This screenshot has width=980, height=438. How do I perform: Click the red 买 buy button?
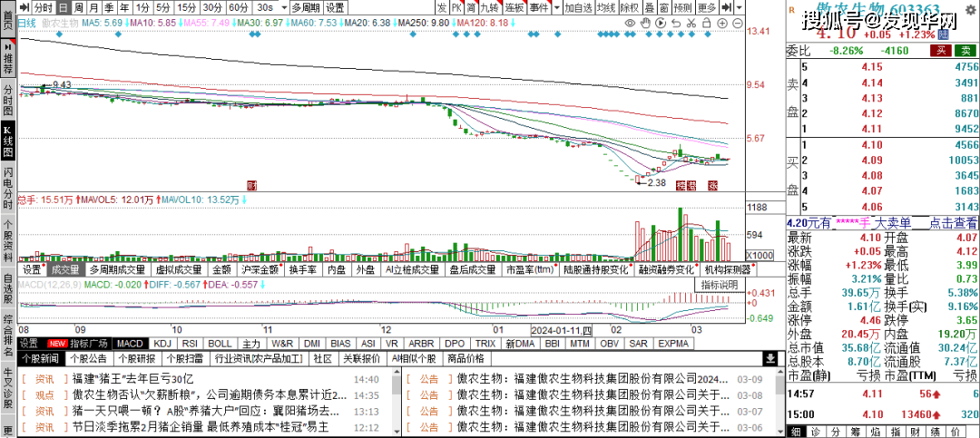944,51
